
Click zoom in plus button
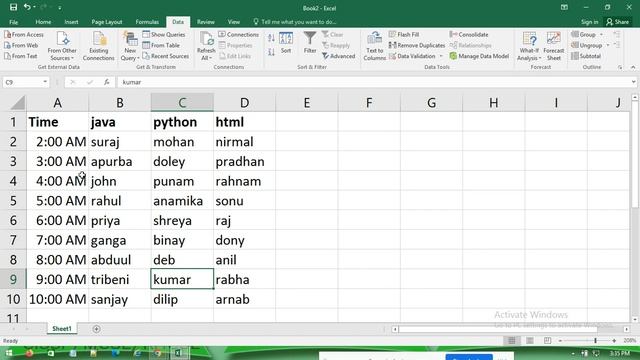(x=614, y=340)
